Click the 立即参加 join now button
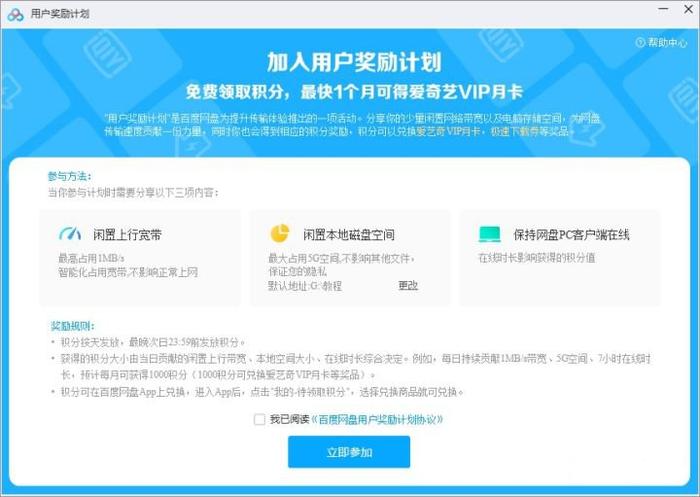 pos(349,452)
